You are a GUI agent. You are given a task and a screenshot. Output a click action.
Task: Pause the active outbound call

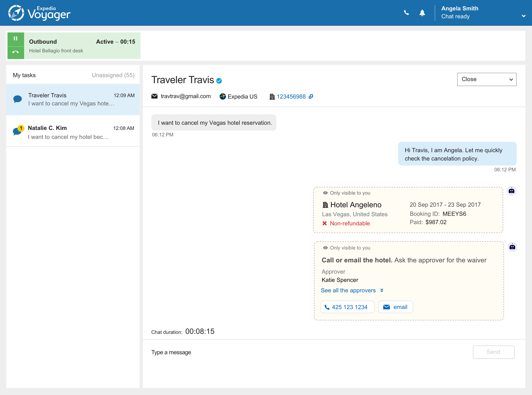click(16, 39)
